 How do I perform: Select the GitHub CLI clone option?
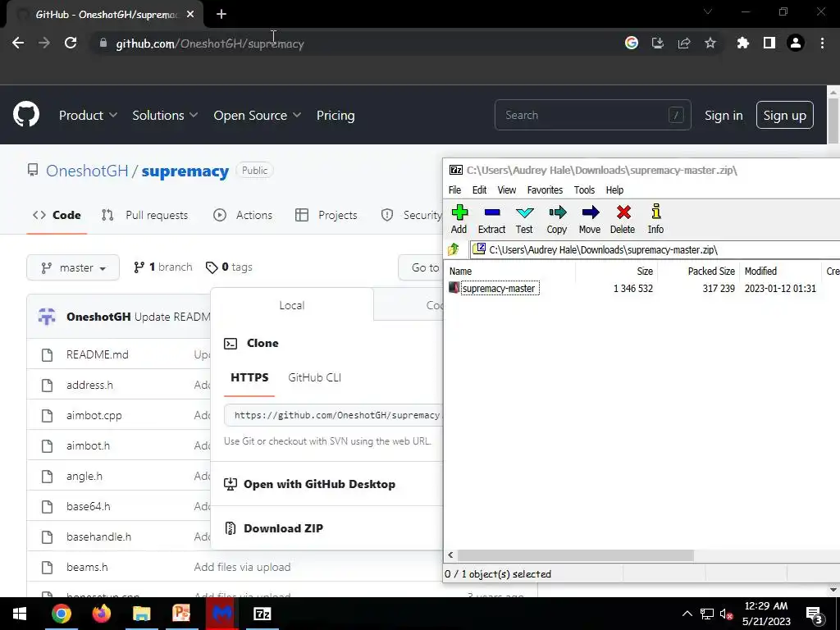[x=314, y=377]
